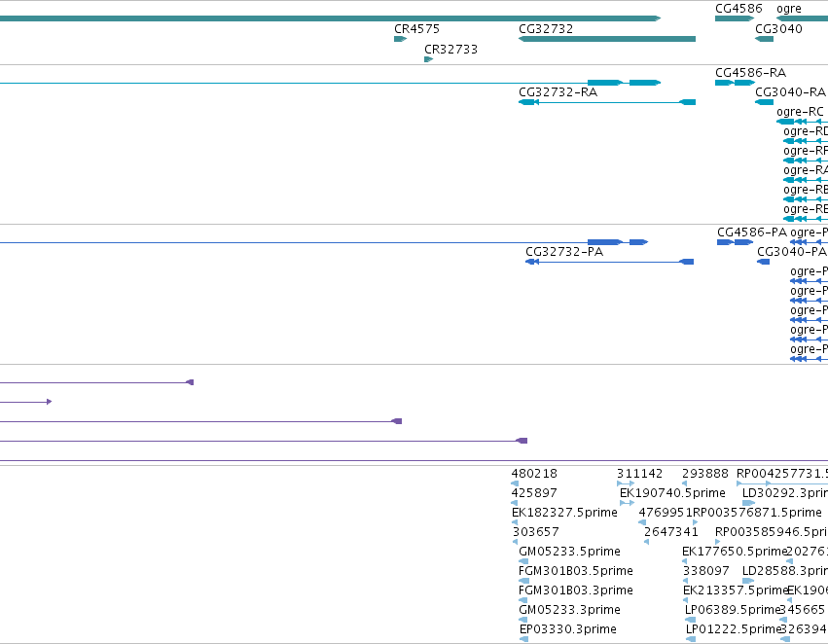Image resolution: width=828 pixels, height=644 pixels.
Task: Select EST label 326394
Action: [x=803, y=629]
